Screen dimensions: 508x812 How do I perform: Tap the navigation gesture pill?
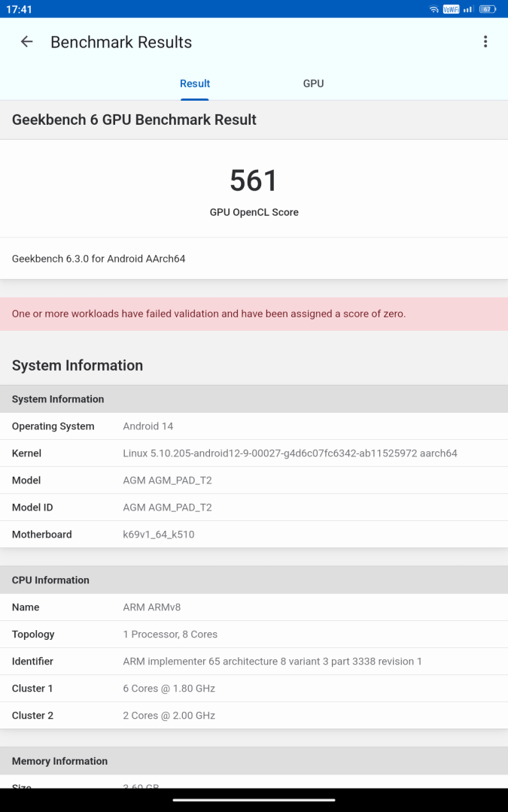point(254,800)
